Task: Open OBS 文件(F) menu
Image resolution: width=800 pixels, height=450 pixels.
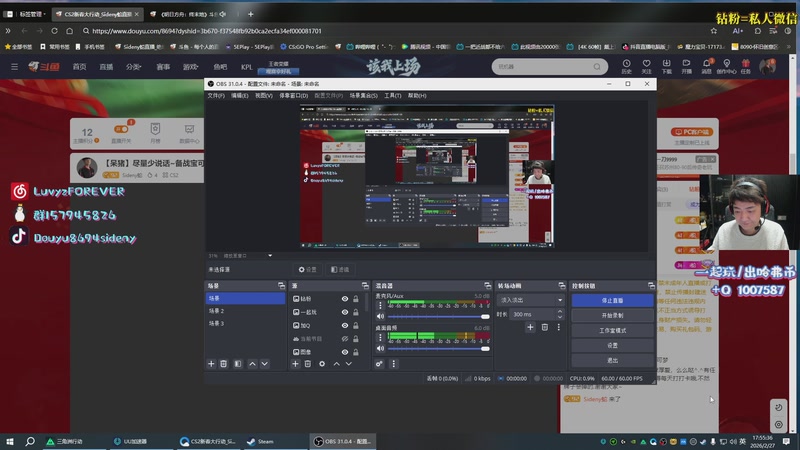Action: tap(216, 95)
